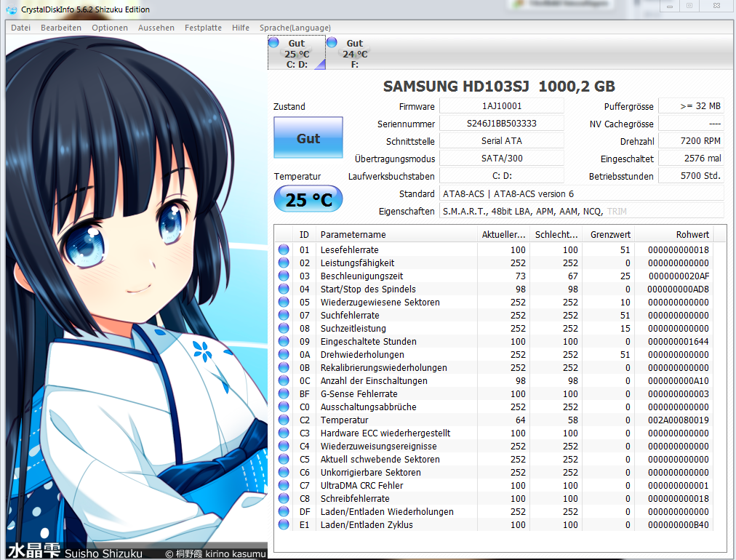Click the status icon for Ausschaltungsabbrüche
Viewport: 736px width, 560px height.
click(284, 407)
